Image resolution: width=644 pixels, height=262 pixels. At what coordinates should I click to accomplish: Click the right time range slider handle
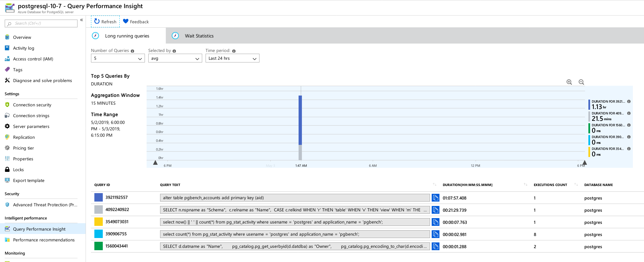point(585,163)
